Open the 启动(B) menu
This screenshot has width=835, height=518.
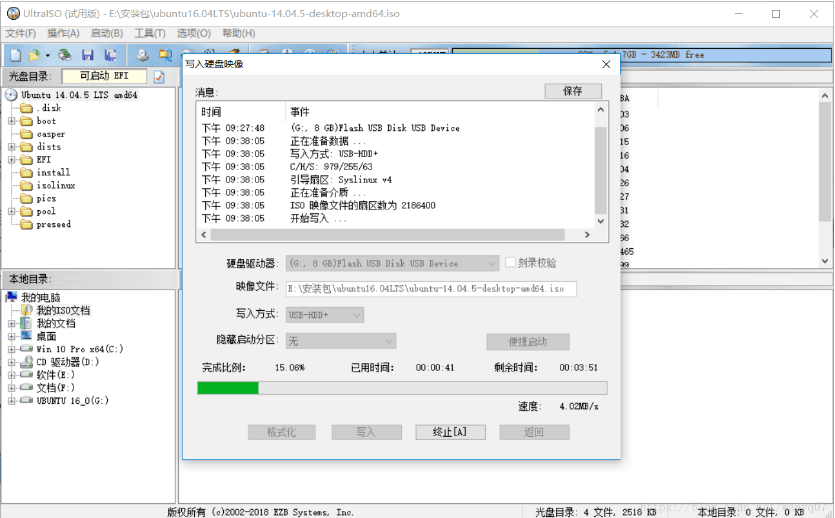pyautogui.click(x=107, y=34)
